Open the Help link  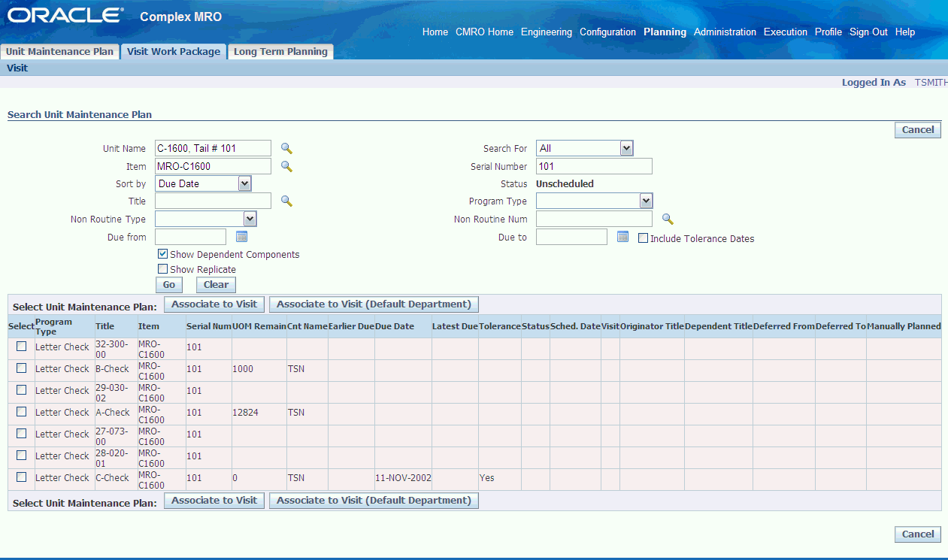[905, 32]
